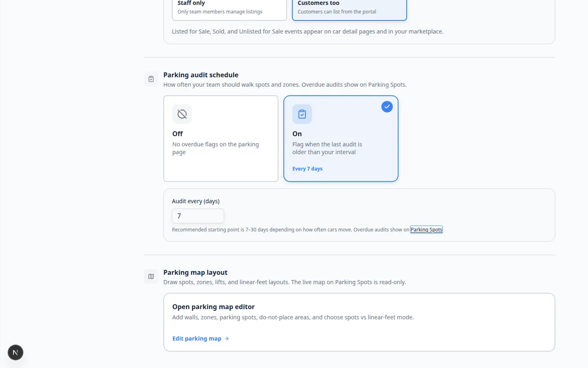Viewport: 588px width, 368px height.
Task: Select the Off audit schedule option
Action: 221,139
